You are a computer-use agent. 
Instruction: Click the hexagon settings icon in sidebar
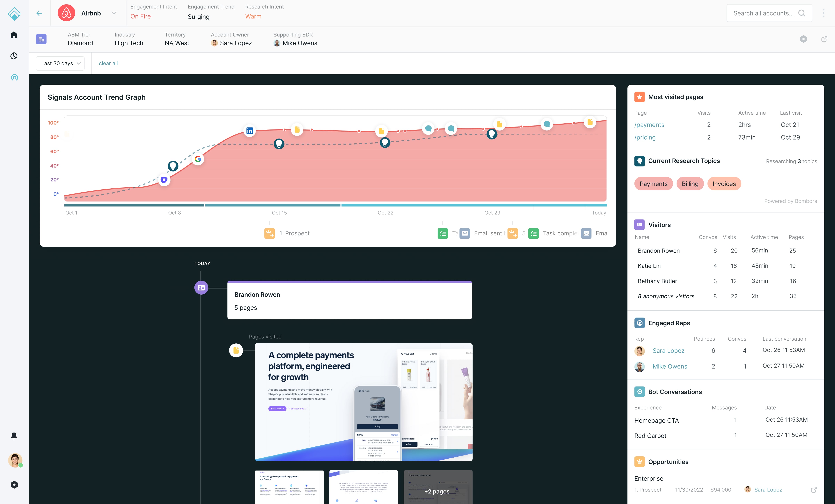tap(14, 485)
